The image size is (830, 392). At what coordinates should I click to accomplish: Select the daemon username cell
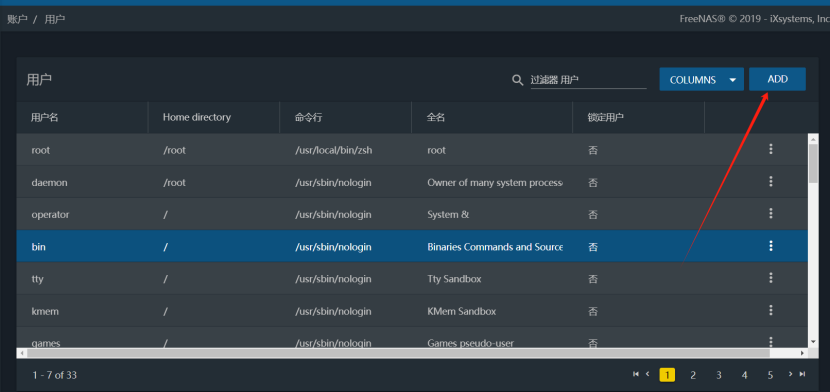click(x=49, y=183)
